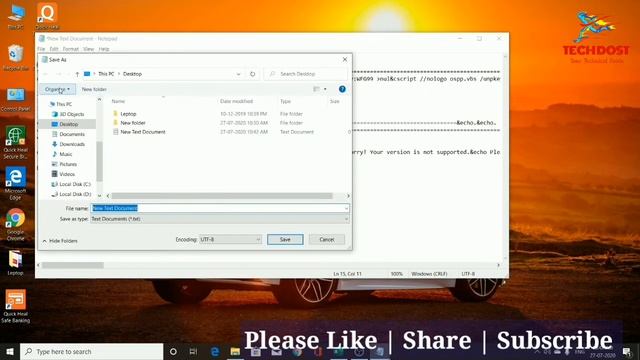Sort by Date modified column header
This screenshot has height=360, width=640.
tap(236, 101)
